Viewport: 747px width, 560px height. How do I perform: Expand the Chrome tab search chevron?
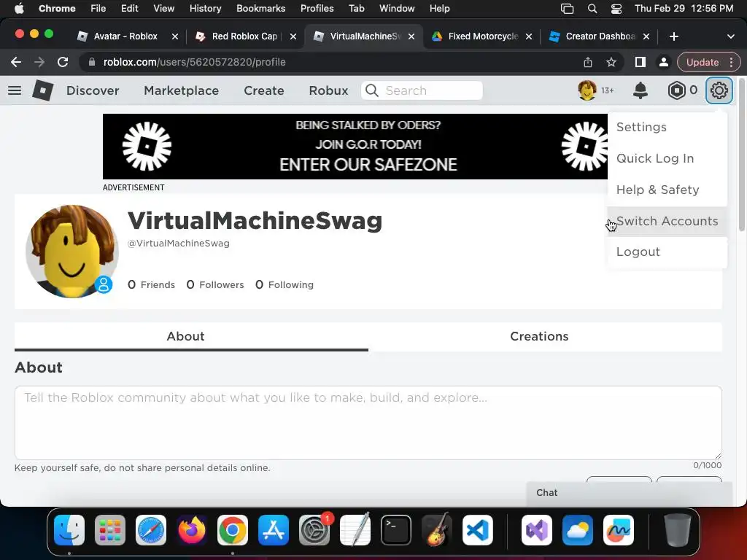click(731, 36)
